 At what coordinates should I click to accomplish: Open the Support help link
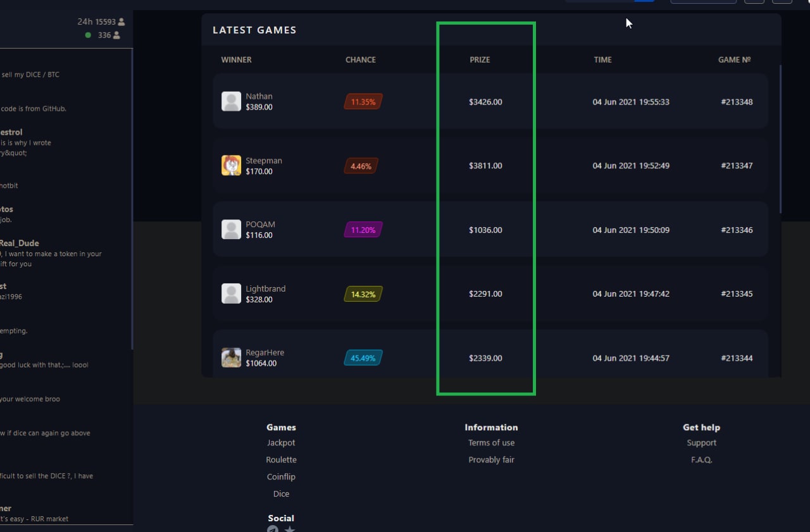point(701,443)
